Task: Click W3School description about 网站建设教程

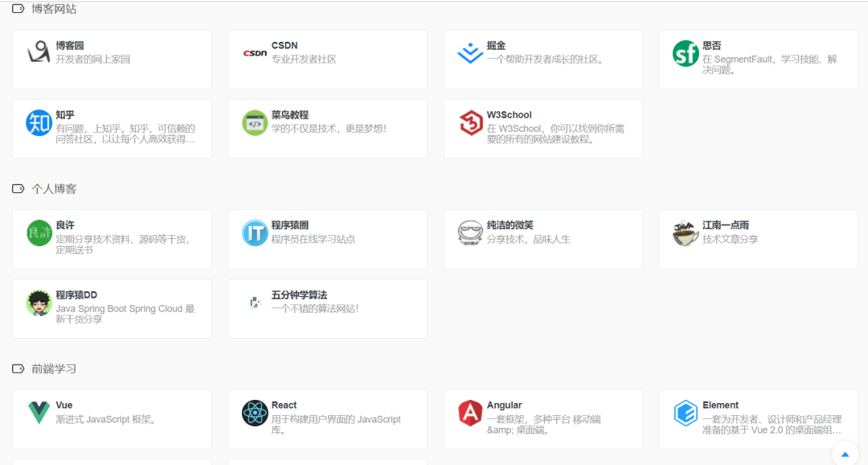Action: (x=556, y=134)
